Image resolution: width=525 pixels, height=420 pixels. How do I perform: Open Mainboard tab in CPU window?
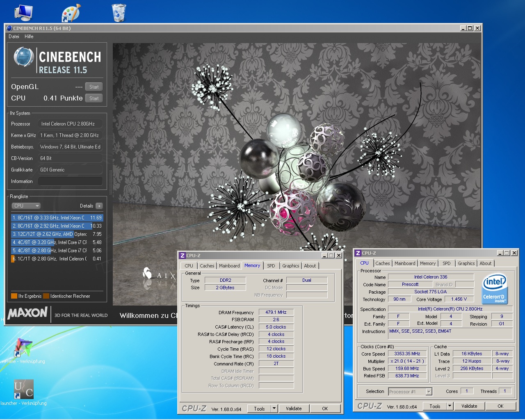pos(405,263)
